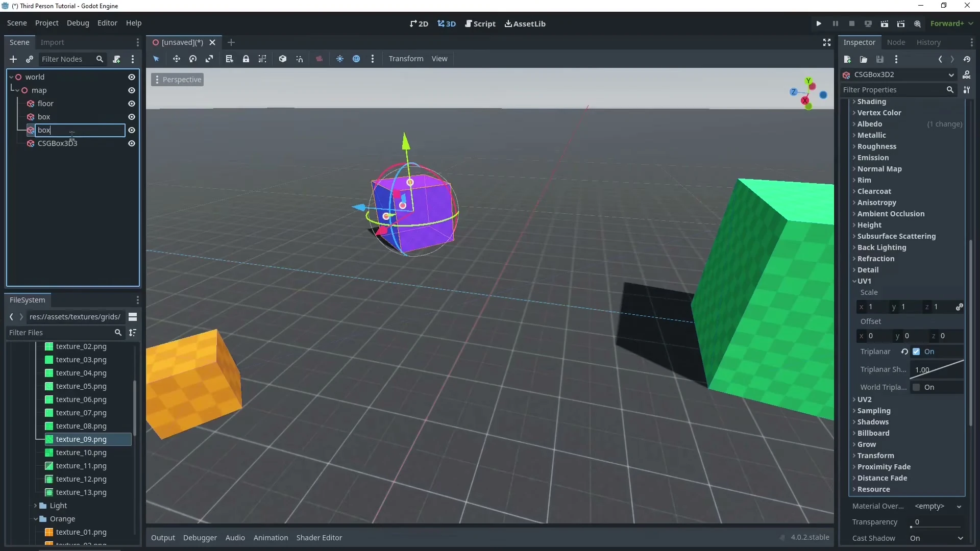Viewport: 980px width, 551px height.
Task: Expand the Emission section
Action: click(873, 158)
